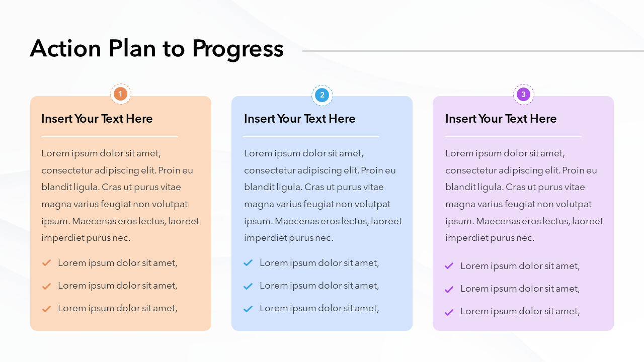The width and height of the screenshot is (644, 362).
Task: Click second blue checkmark in card two
Action: click(x=248, y=286)
